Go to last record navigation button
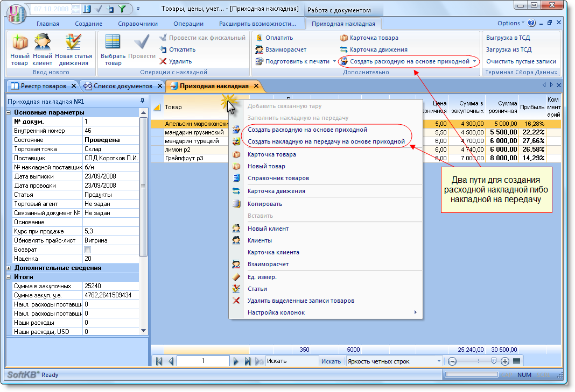Screen dimensions: 575x392 click(x=248, y=361)
